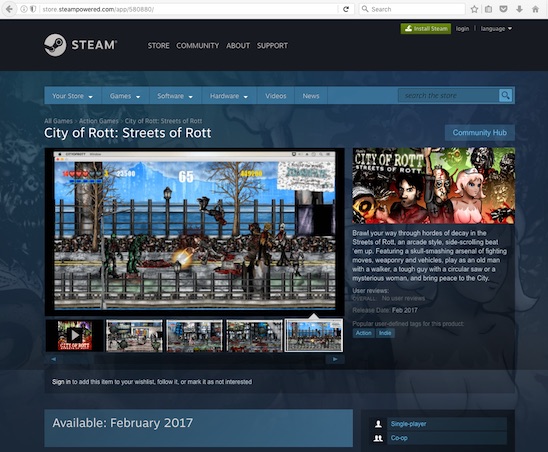Click the Install Steam button

tap(426, 29)
